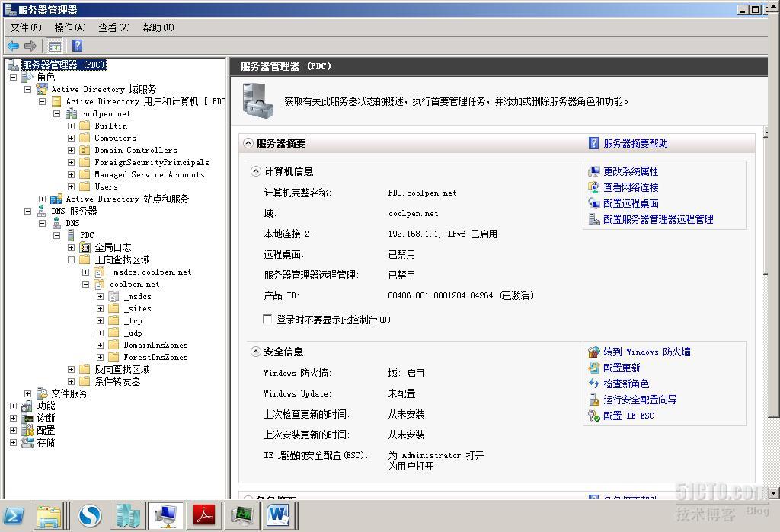Click 运行安全配置向导 link
The width and height of the screenshot is (780, 532).
pyautogui.click(x=640, y=400)
